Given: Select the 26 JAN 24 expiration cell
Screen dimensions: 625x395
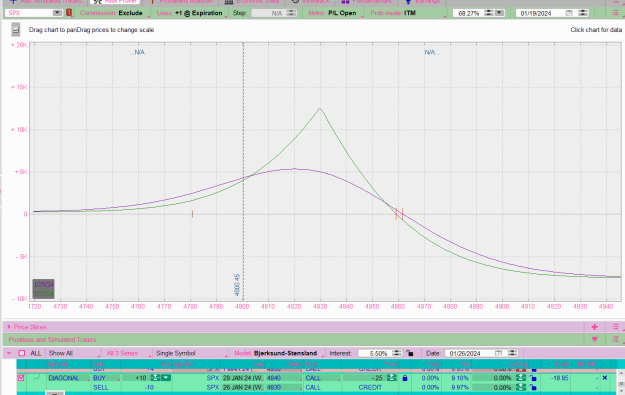Looking at the screenshot, I should (x=243, y=387).
